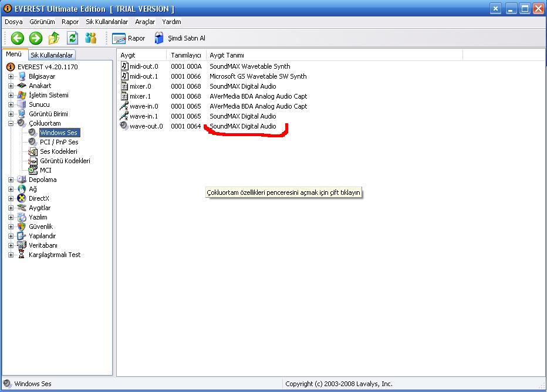Viewport: 547px width, 392px height.
Task: Expand the DirectX tree node
Action: point(11,199)
